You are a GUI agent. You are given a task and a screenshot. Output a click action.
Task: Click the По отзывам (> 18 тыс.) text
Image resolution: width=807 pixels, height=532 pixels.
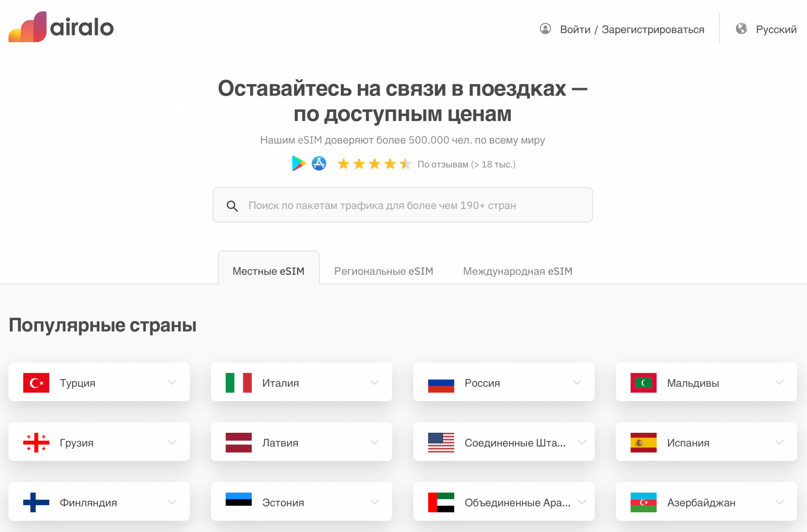click(x=467, y=164)
